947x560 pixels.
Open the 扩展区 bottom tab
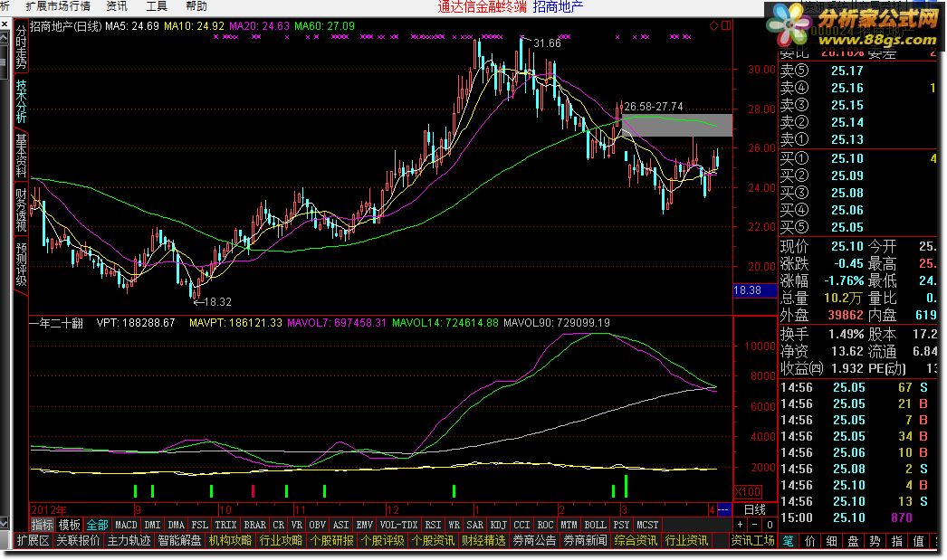click(33, 541)
